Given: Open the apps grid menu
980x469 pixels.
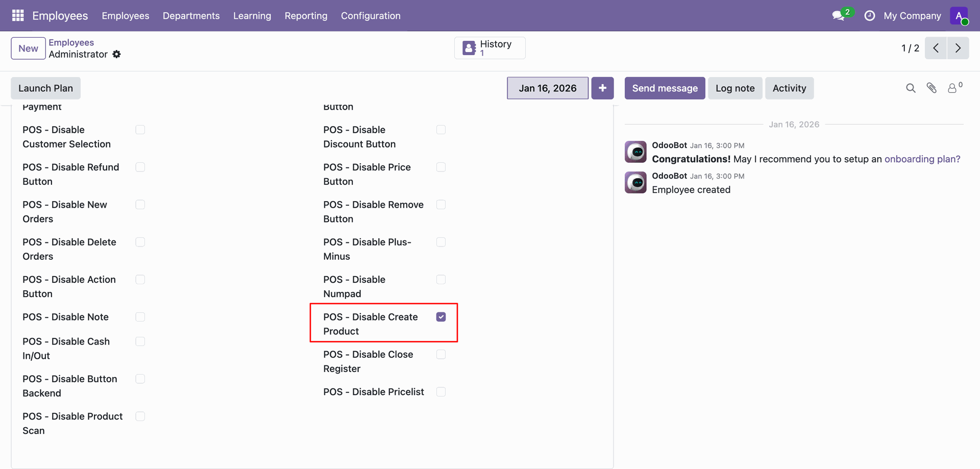Looking at the screenshot, I should [x=18, y=16].
